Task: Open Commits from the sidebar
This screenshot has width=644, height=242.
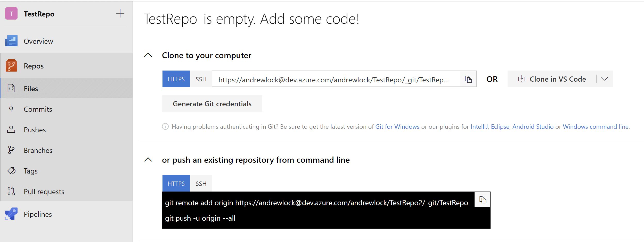Action: 38,109
